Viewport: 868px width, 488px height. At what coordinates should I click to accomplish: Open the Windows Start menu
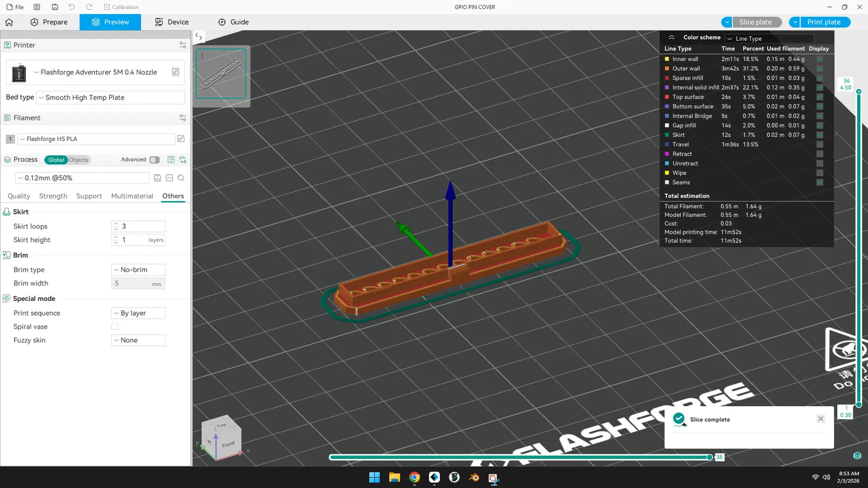(x=374, y=477)
